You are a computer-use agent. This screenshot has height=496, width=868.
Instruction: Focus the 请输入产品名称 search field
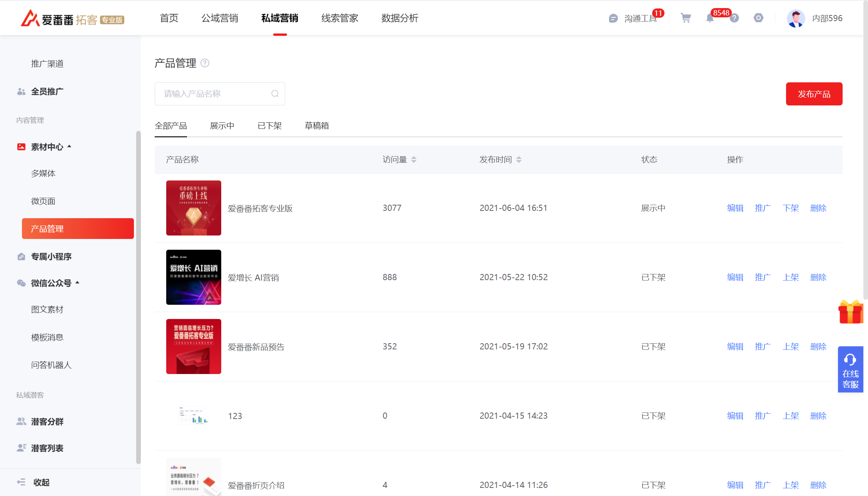coord(220,94)
